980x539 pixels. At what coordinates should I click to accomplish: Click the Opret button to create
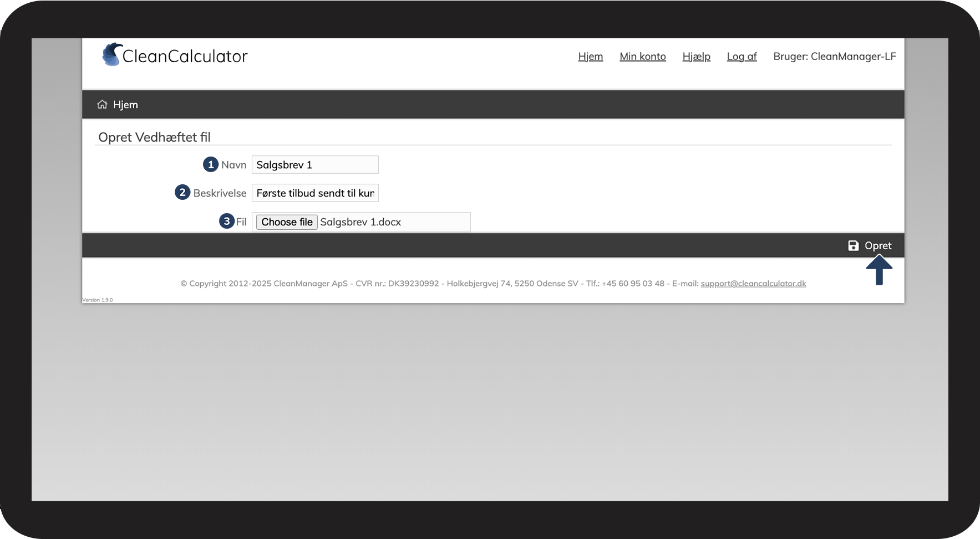click(x=870, y=245)
